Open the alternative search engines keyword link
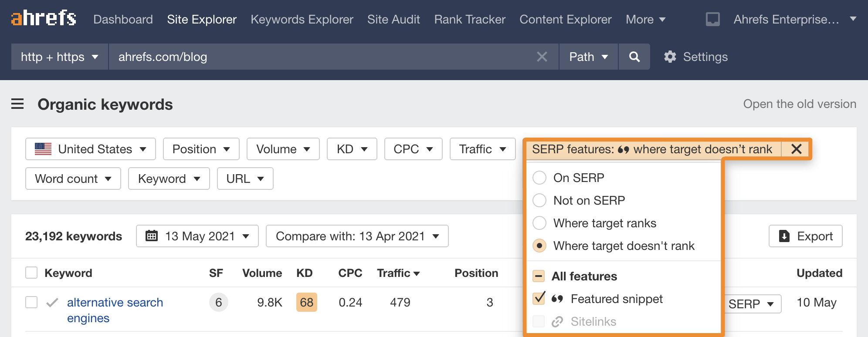The image size is (868, 337). (115, 303)
